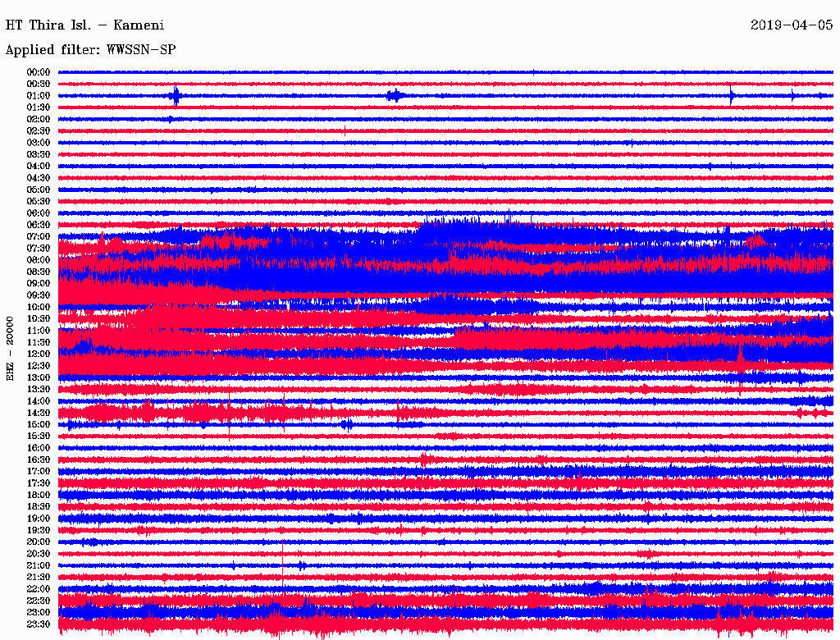Screen dimensions: 840x640
Task: Click the 19:00 time label
Action: (39, 519)
